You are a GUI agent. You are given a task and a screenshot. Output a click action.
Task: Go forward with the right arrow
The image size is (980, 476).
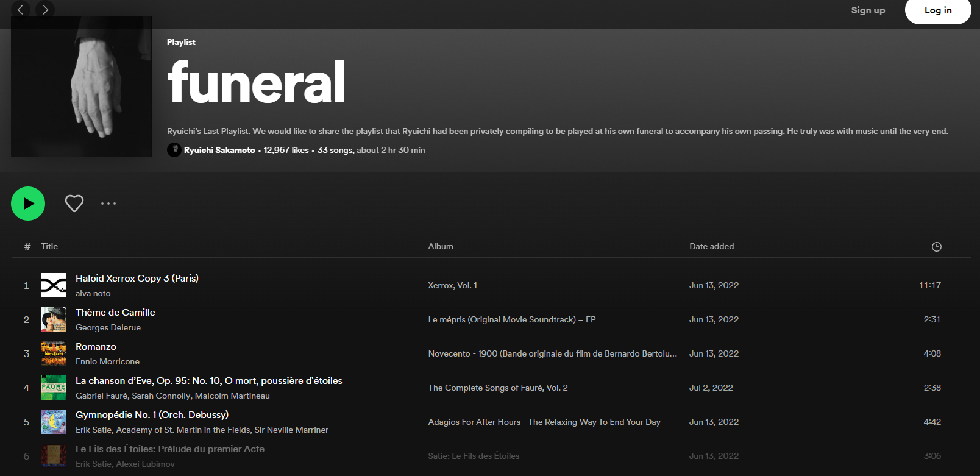45,9
